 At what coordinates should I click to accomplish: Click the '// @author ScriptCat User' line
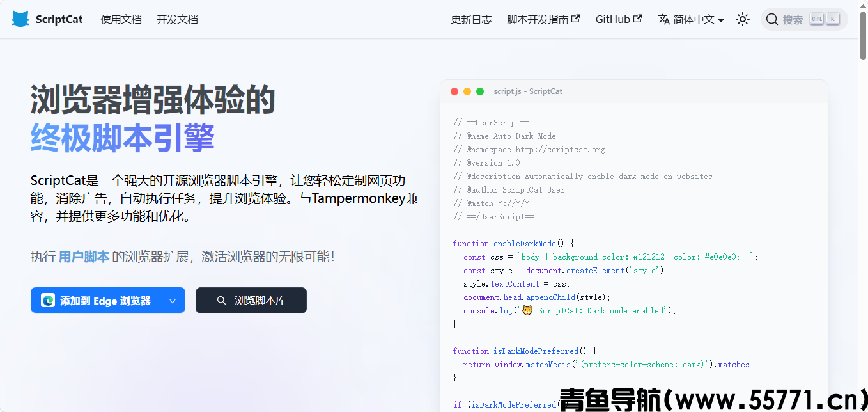509,190
